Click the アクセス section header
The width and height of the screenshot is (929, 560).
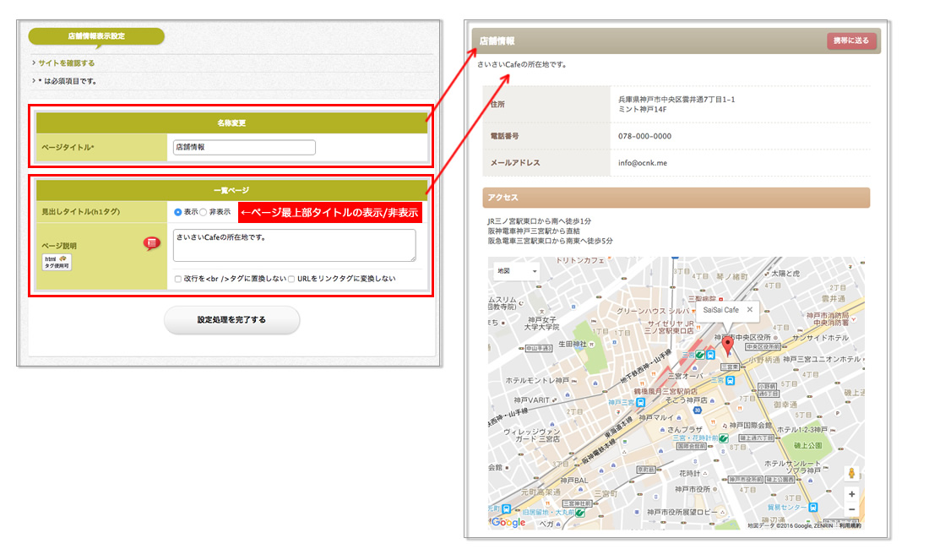click(x=676, y=198)
